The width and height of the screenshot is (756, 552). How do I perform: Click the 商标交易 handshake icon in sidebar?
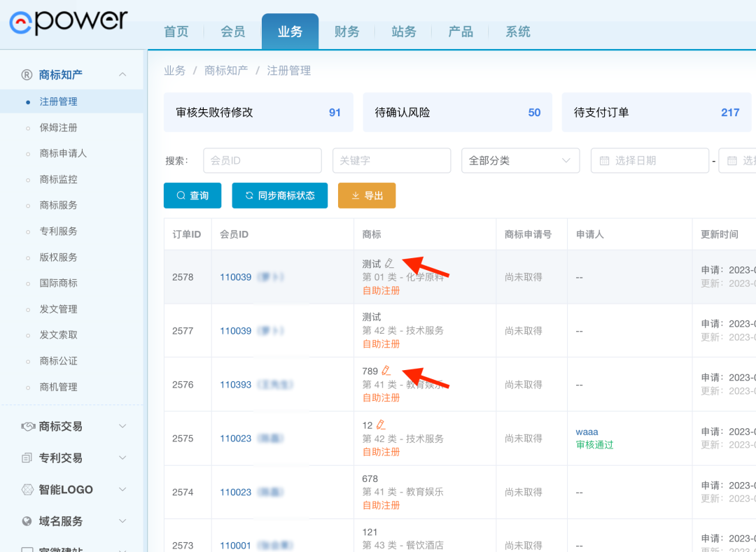click(x=27, y=426)
